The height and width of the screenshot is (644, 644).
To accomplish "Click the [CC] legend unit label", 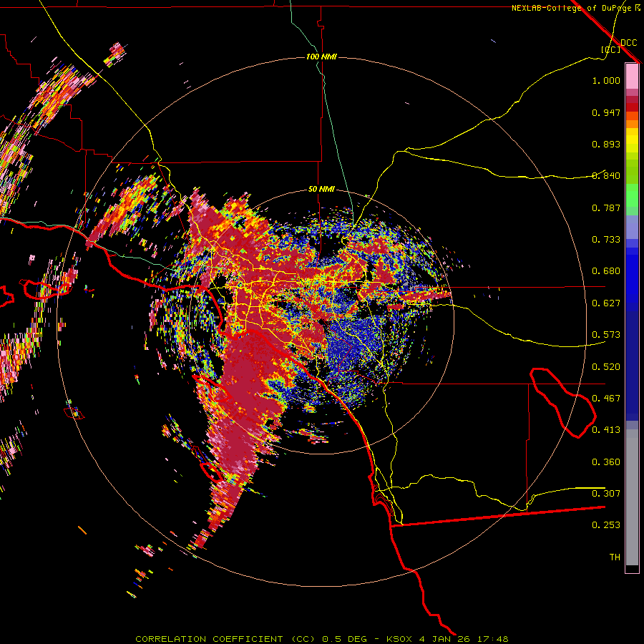I will (x=611, y=49).
